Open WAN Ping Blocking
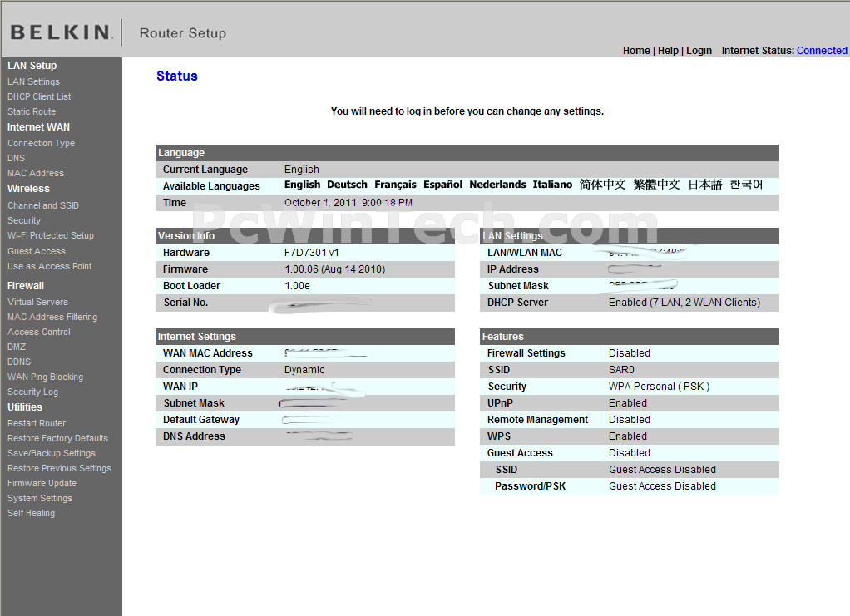 [x=46, y=377]
